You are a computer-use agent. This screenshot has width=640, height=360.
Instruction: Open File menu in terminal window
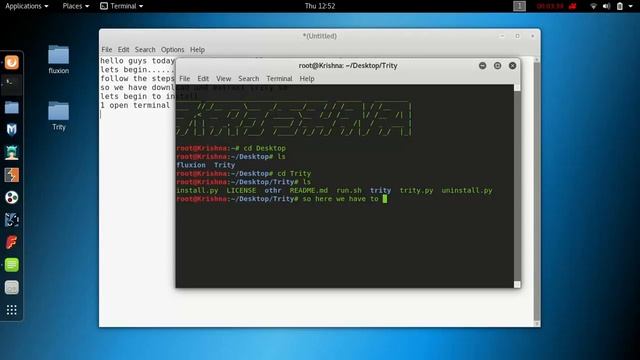[x=184, y=78]
